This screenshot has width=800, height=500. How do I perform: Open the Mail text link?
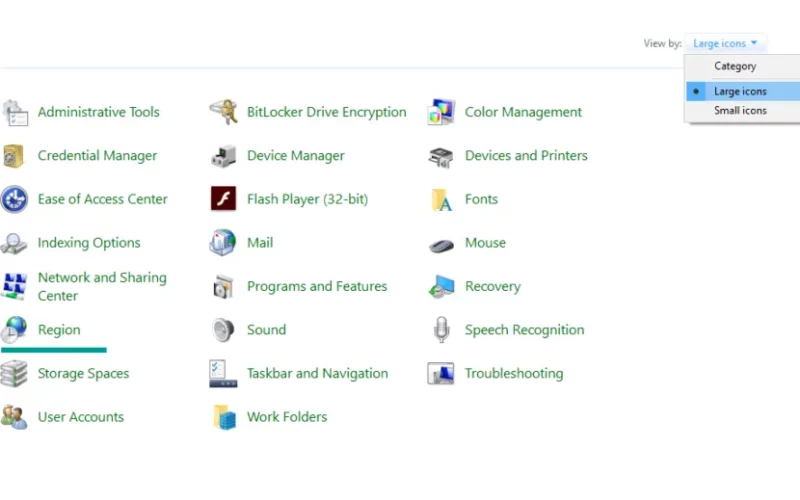tap(260, 242)
